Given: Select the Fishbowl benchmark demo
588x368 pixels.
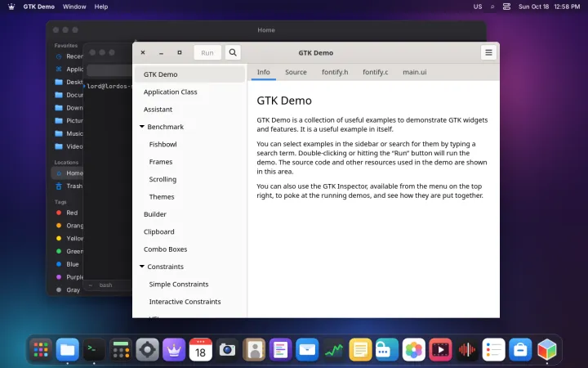Looking at the screenshot, I should (x=189, y=144).
